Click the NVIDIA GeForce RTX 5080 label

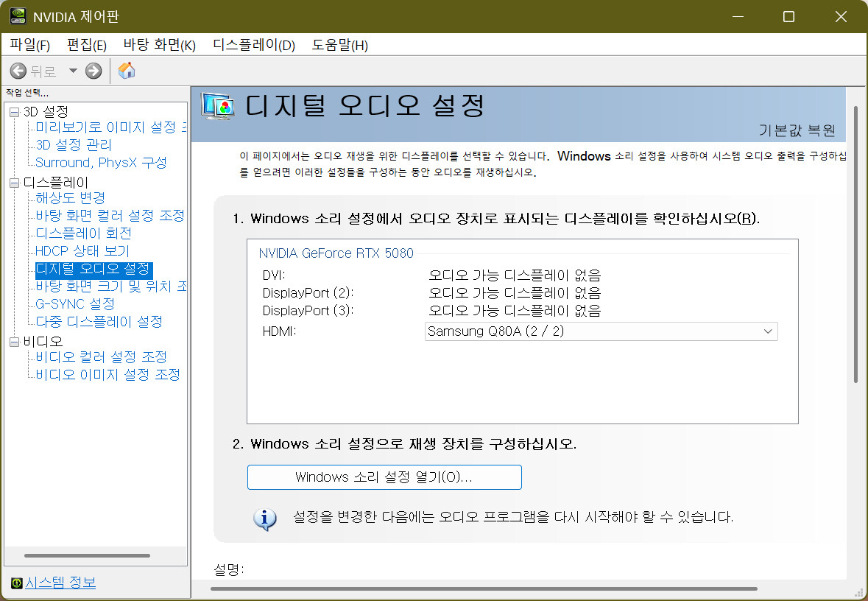(336, 253)
